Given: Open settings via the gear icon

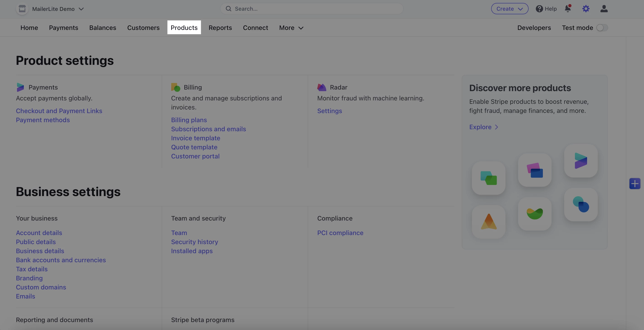Looking at the screenshot, I should click(x=586, y=9).
